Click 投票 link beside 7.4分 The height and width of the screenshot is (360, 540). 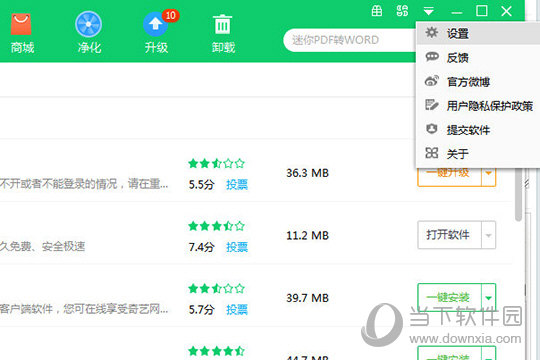[x=237, y=247]
